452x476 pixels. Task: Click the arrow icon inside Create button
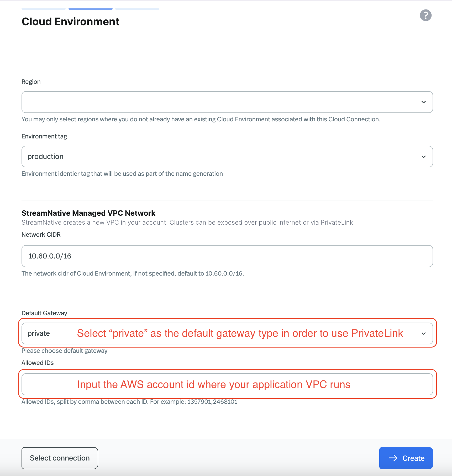coord(393,458)
